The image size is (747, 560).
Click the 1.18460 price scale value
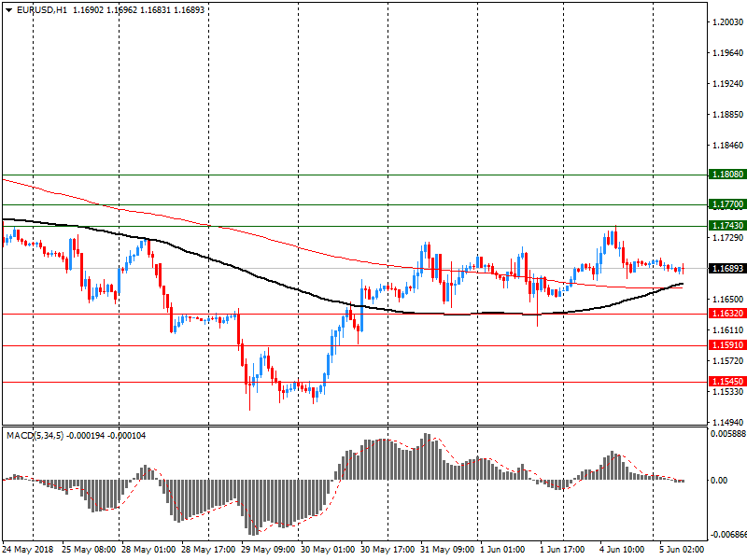pyautogui.click(x=728, y=146)
